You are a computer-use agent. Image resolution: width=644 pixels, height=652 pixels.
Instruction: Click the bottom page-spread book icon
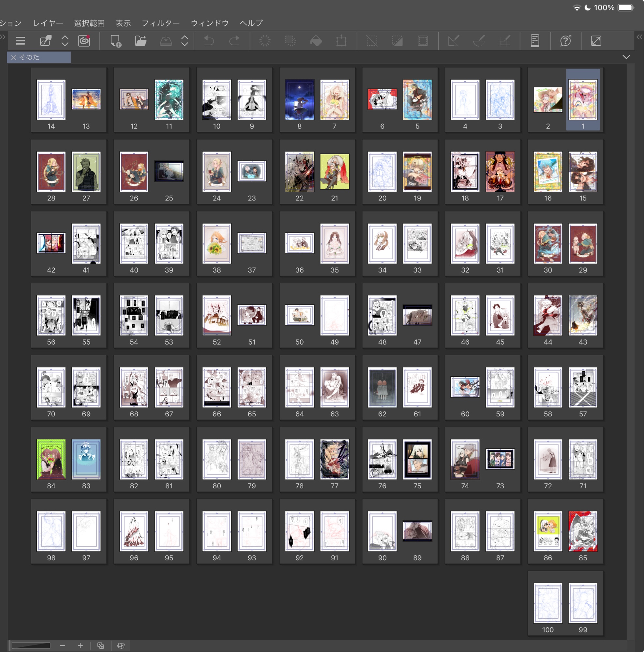[121, 645]
